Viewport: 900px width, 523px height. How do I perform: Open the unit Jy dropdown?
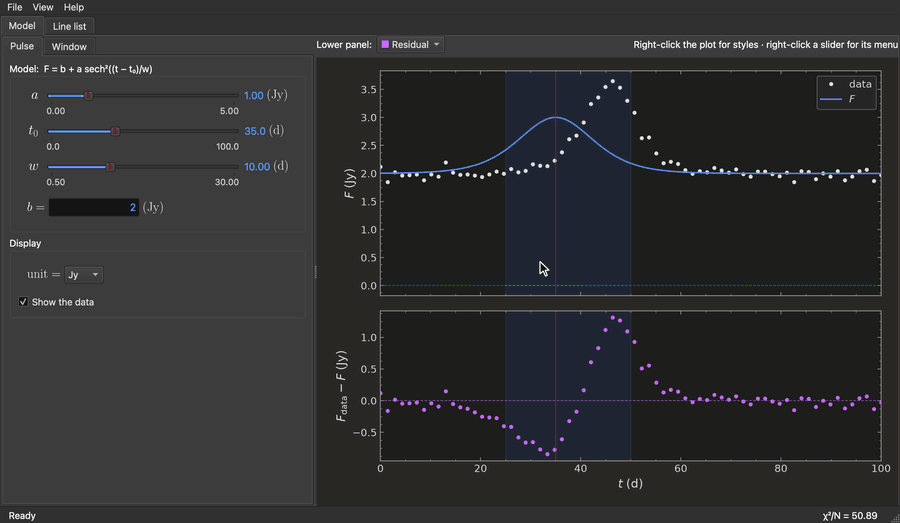(83, 274)
